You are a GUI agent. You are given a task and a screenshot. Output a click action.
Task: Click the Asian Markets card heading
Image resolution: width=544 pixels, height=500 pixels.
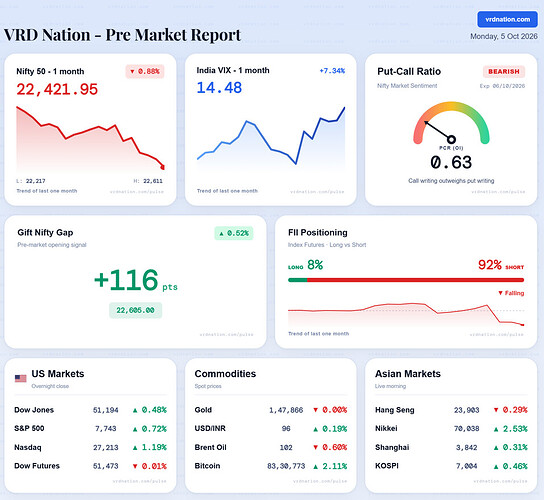[x=408, y=374]
